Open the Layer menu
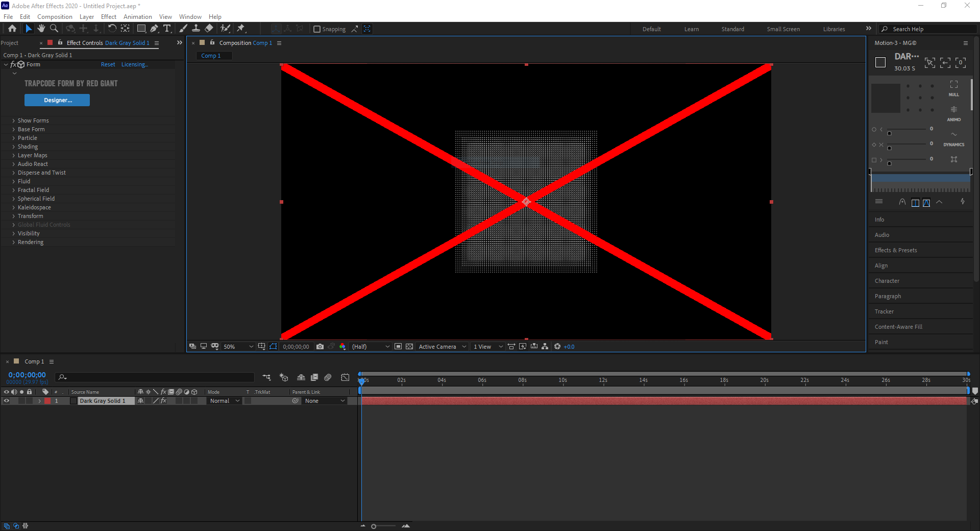The width and height of the screenshot is (980, 531). tap(87, 17)
